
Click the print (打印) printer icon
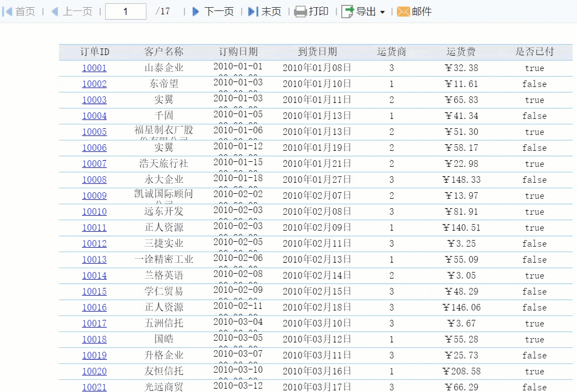pyautogui.click(x=300, y=12)
